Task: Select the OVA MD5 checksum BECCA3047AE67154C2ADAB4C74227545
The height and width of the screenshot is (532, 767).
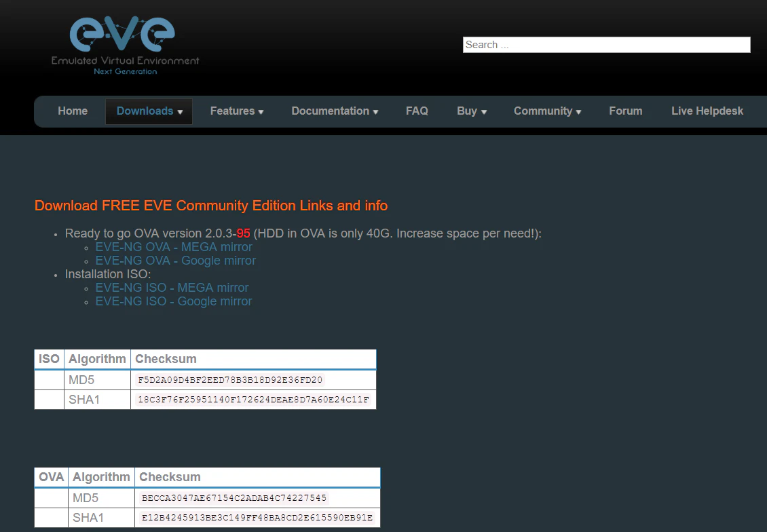Action: click(x=233, y=498)
